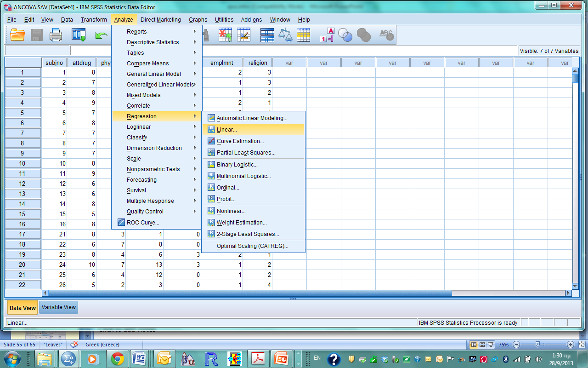Image resolution: width=588 pixels, height=368 pixels.
Task: Click PowerPoint zoom out minus button
Action: click(x=516, y=345)
